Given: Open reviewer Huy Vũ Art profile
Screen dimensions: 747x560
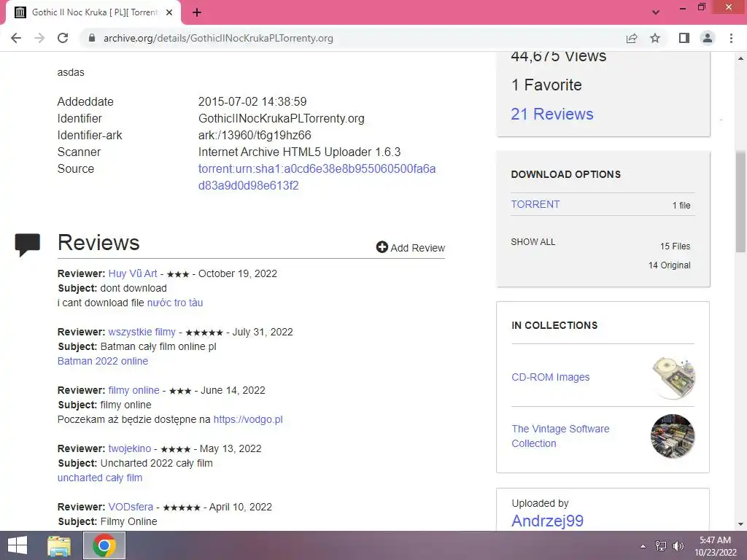Looking at the screenshot, I should [133, 274].
